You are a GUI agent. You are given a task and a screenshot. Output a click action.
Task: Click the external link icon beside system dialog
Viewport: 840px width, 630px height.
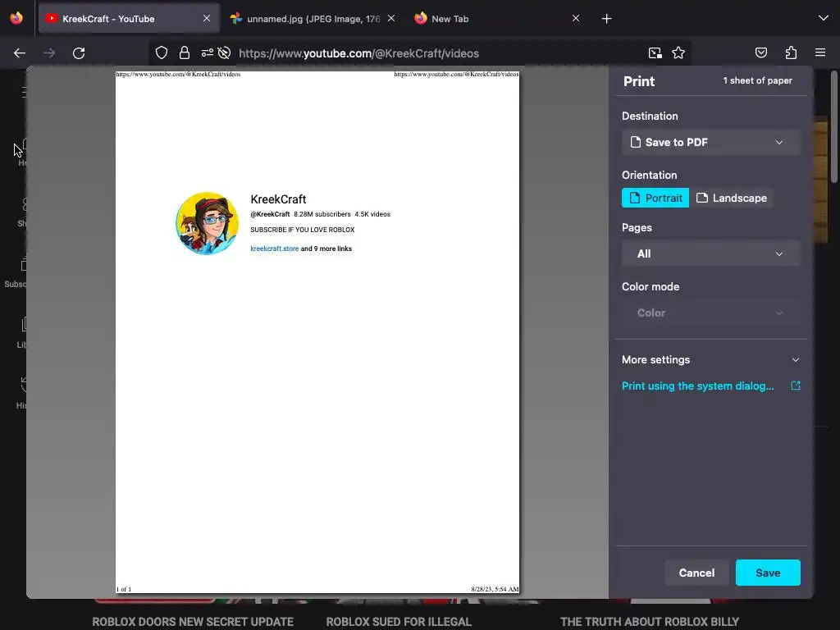point(796,386)
